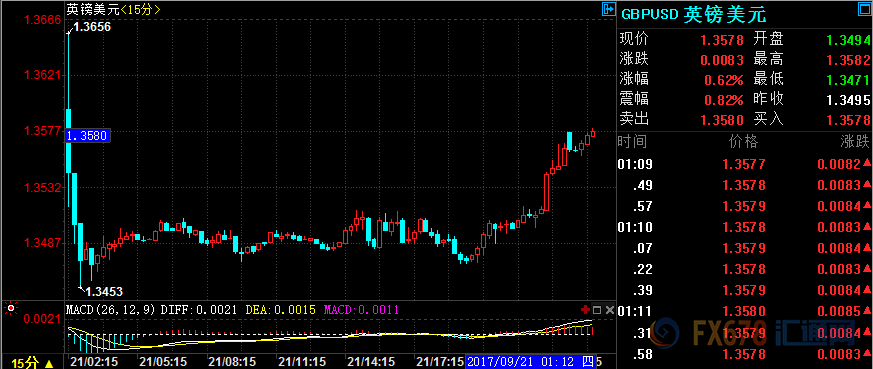Screen dimensions: 873x369
Task: Select the 时间 column header
Action: point(632,142)
